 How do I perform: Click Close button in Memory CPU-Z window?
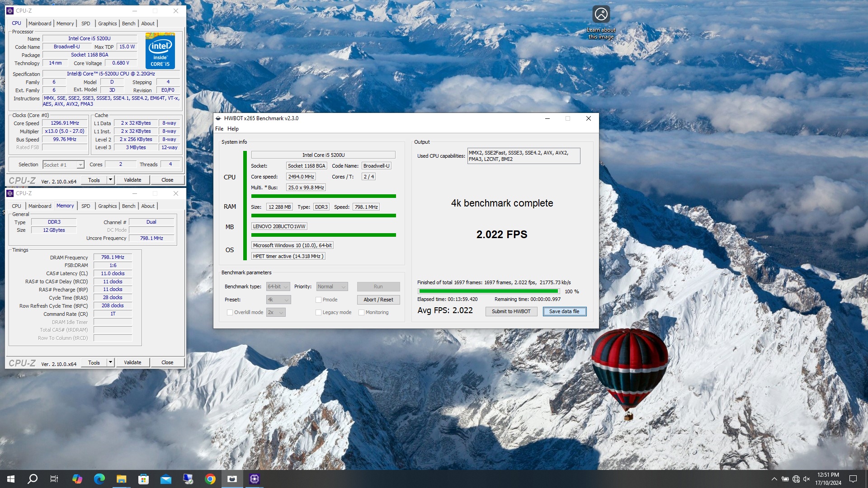pyautogui.click(x=167, y=362)
